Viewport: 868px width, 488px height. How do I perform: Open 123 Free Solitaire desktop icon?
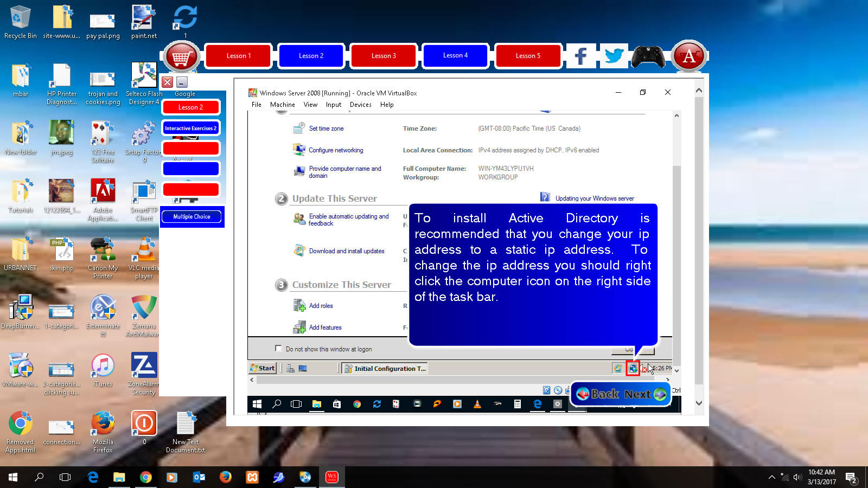coord(103,142)
